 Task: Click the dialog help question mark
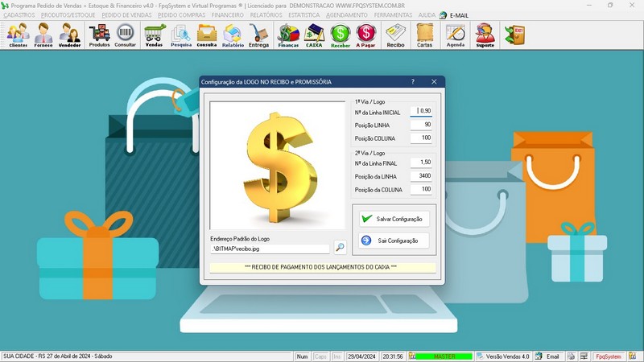[413, 82]
